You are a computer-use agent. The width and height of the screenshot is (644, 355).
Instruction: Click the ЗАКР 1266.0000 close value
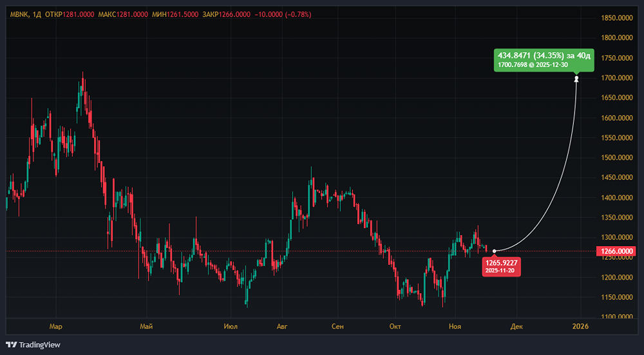coord(226,14)
